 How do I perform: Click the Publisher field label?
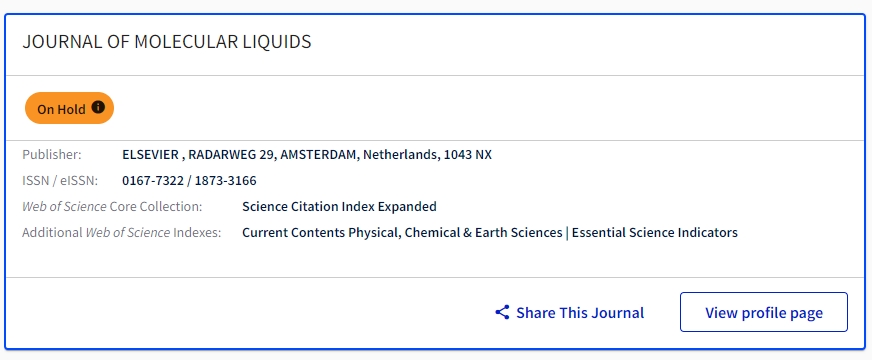tap(52, 155)
